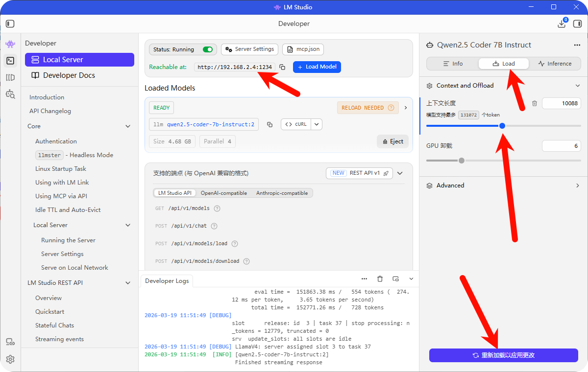The height and width of the screenshot is (372, 588).
Task: Select the OpenAI-compatible endpoints tab
Action: click(x=223, y=193)
